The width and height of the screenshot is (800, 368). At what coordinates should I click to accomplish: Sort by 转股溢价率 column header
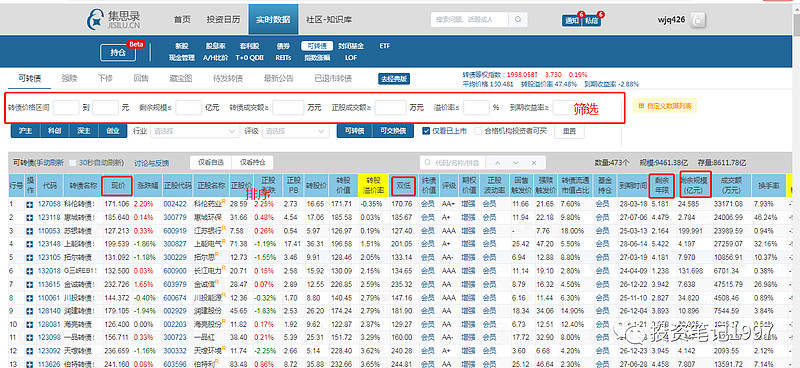pos(374,186)
